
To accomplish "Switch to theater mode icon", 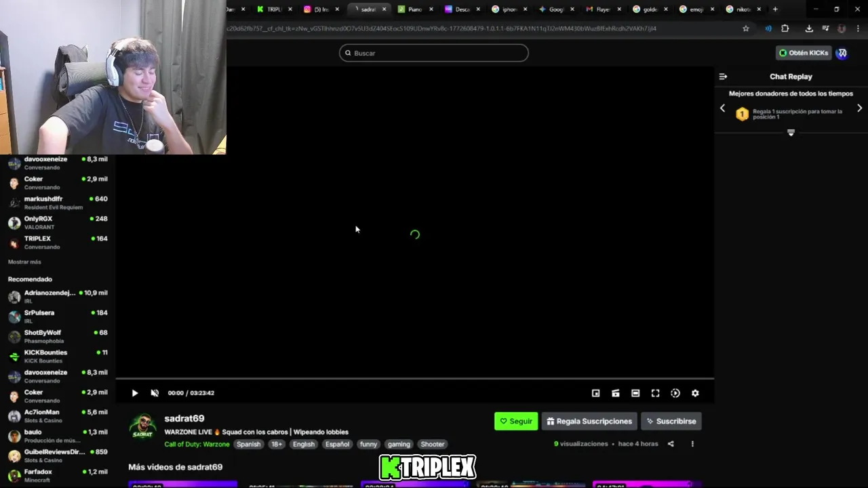I will point(635,393).
